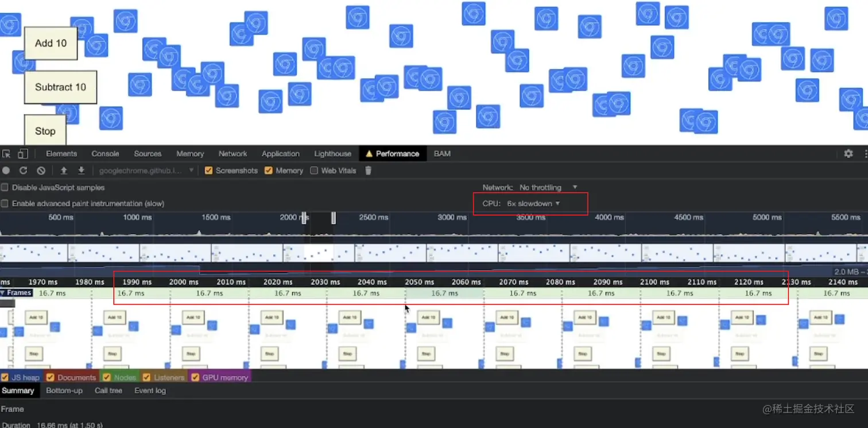This screenshot has width=868, height=428.
Task: Select the Performance tab
Action: point(393,154)
